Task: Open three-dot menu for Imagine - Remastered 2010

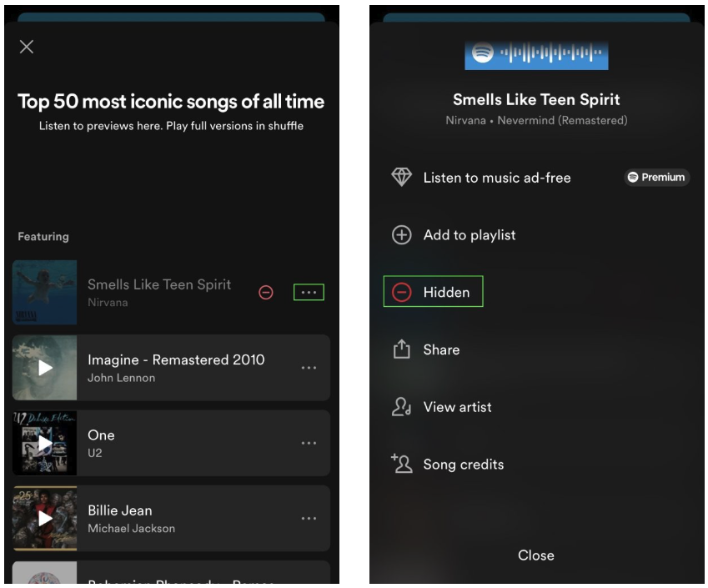Action: [309, 368]
